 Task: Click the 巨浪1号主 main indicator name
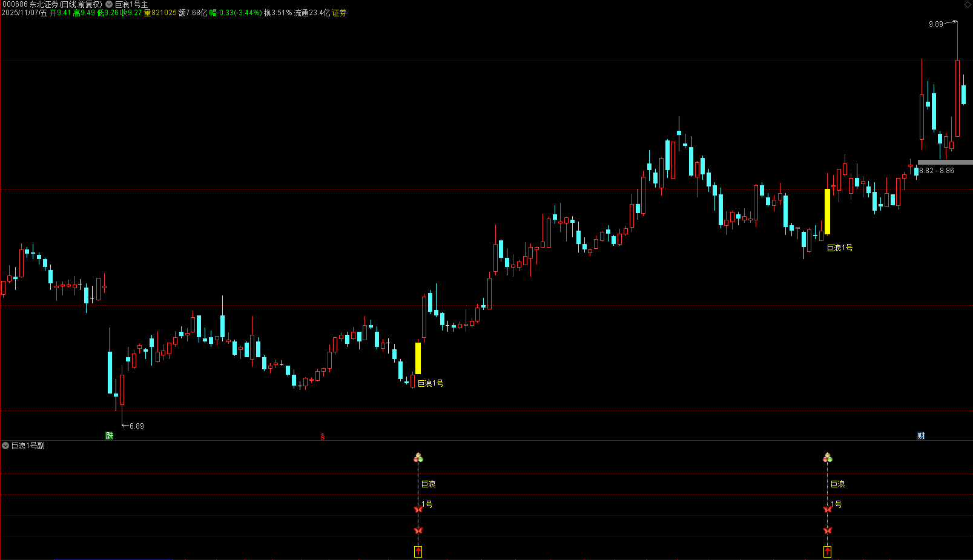coord(131,4)
